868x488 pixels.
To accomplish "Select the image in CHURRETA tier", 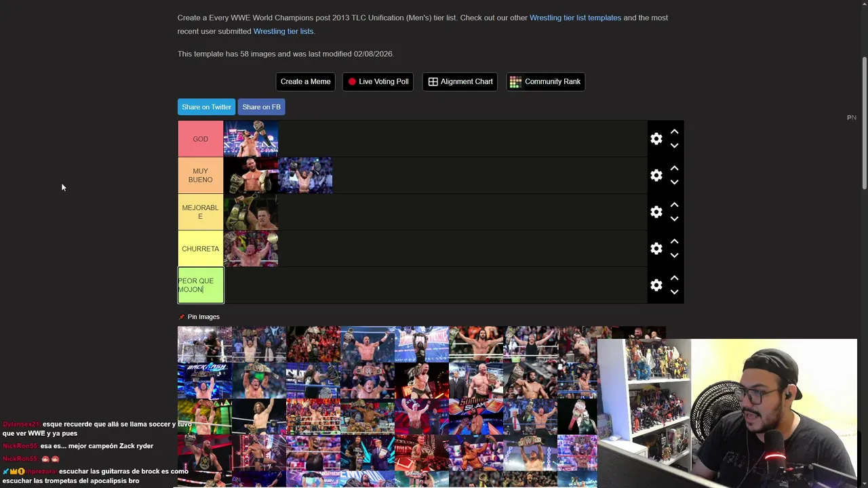I will [251, 249].
